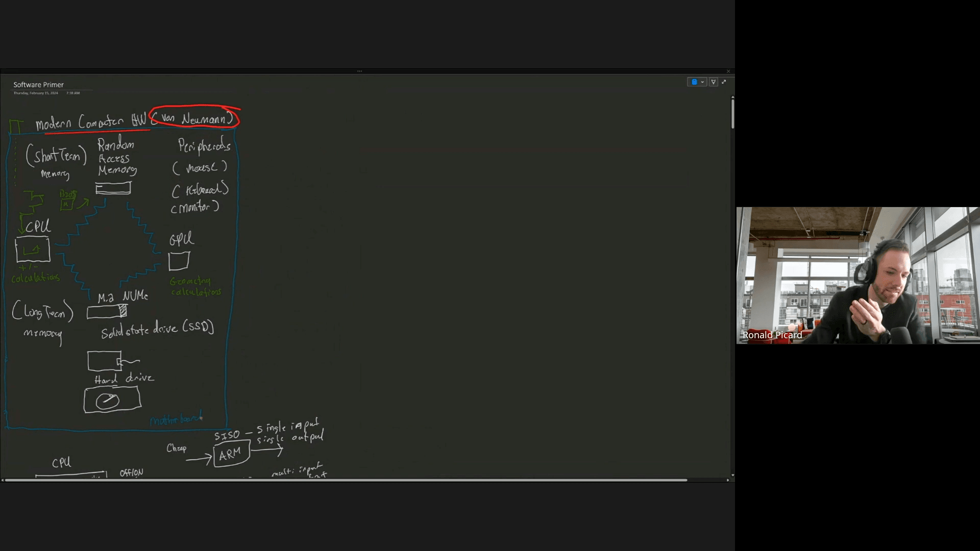Click the vertical scrollbar up arrow
The width and height of the screenshot is (980, 551).
(732, 97)
